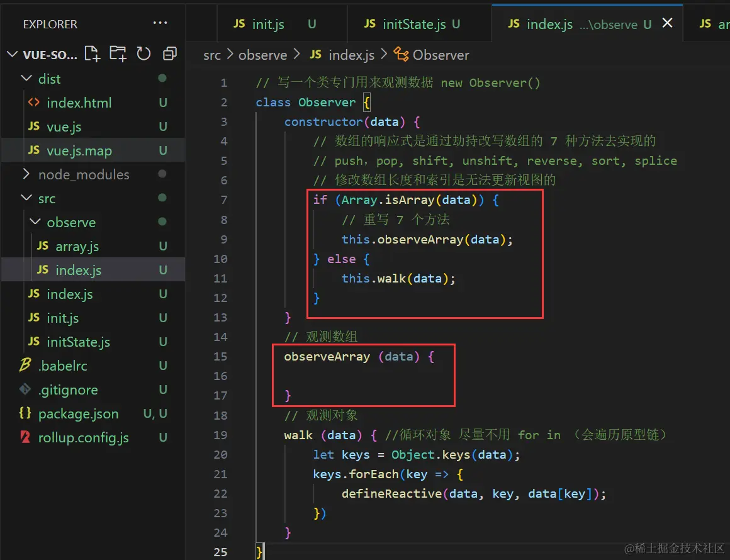Click the class symbol icon in breadcrumb
Viewport: 730px width, 560px height.
click(401, 55)
